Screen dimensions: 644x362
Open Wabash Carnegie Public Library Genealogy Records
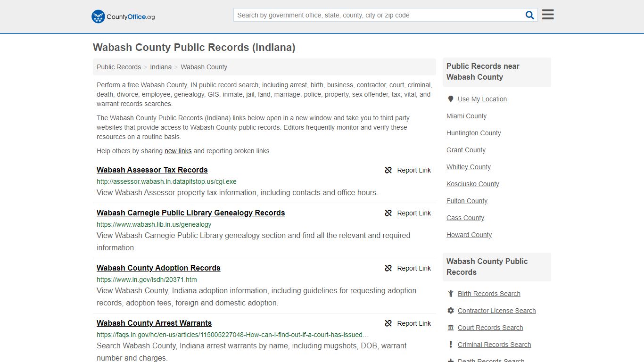click(191, 213)
